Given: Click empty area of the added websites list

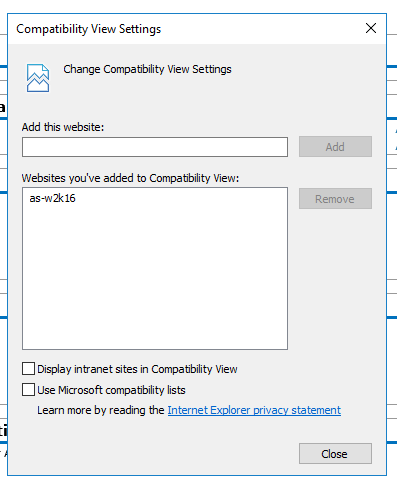Looking at the screenshot, I should click(155, 277).
